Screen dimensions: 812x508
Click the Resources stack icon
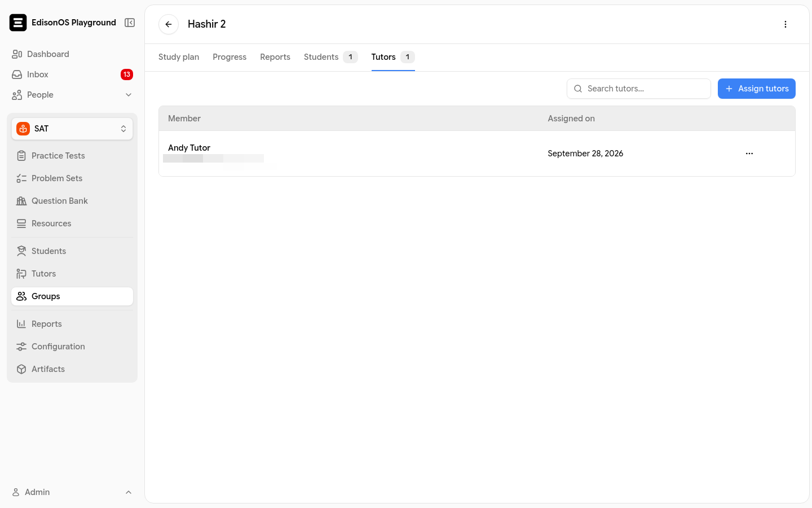point(21,224)
